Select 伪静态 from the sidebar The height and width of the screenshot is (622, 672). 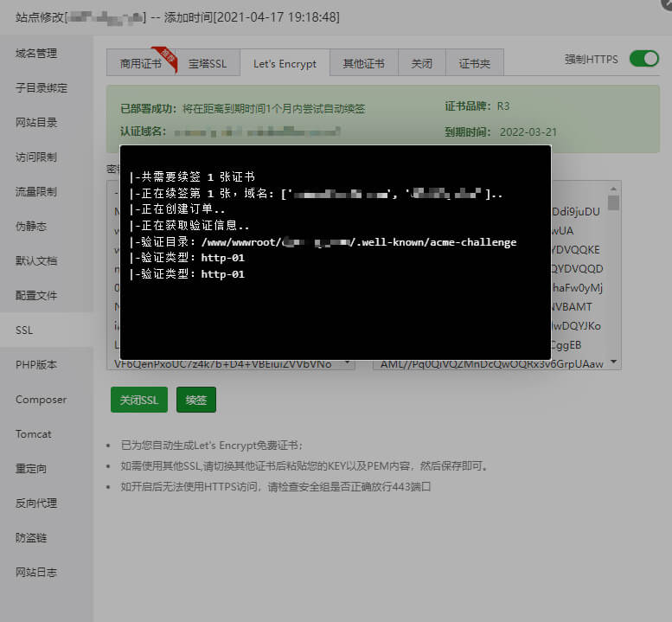coord(31,226)
